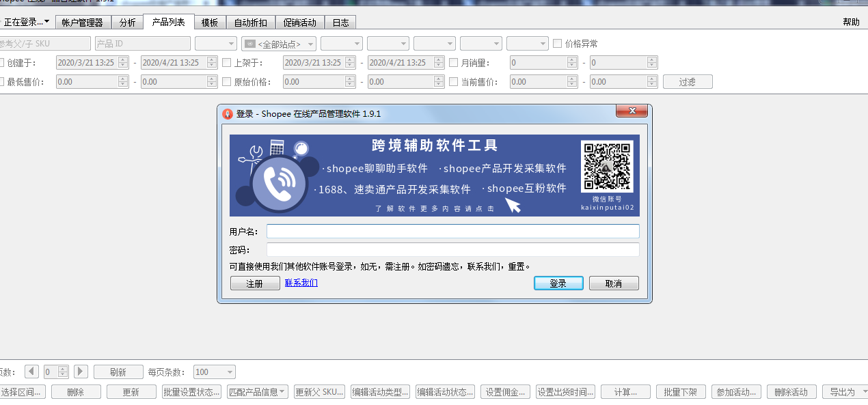
Task: Click the 更新 button
Action: coord(131,392)
